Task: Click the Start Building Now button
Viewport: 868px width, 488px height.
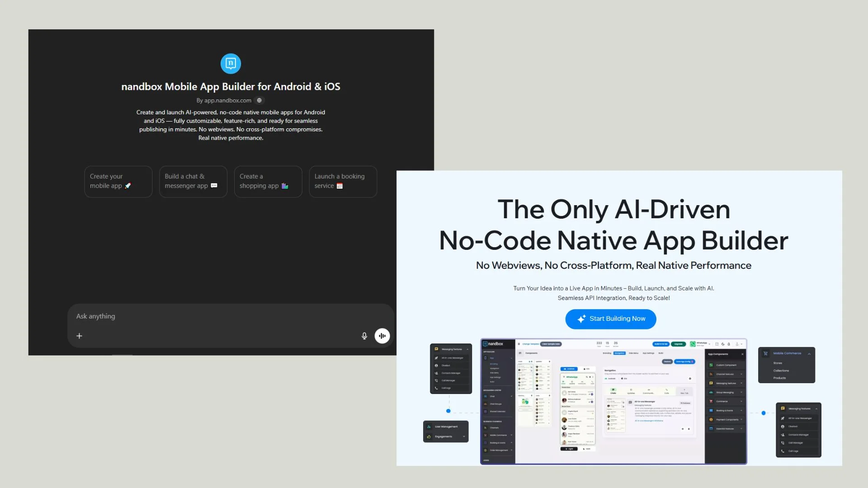Action: click(610, 319)
